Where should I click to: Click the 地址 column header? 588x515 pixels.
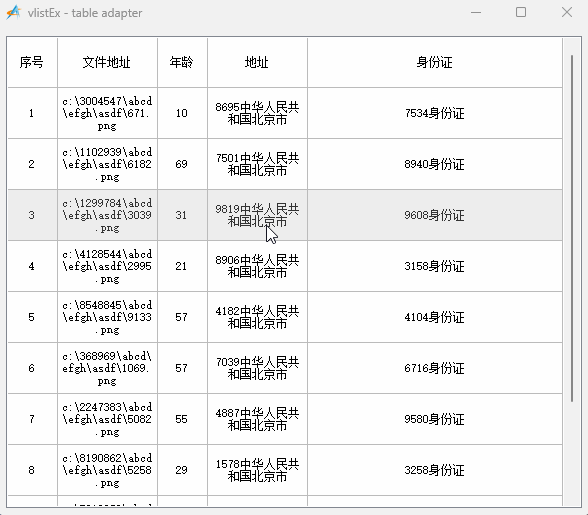(x=257, y=62)
